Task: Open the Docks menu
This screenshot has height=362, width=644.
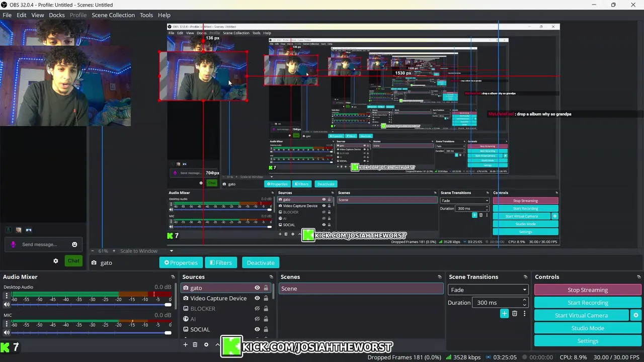Action: click(x=57, y=15)
